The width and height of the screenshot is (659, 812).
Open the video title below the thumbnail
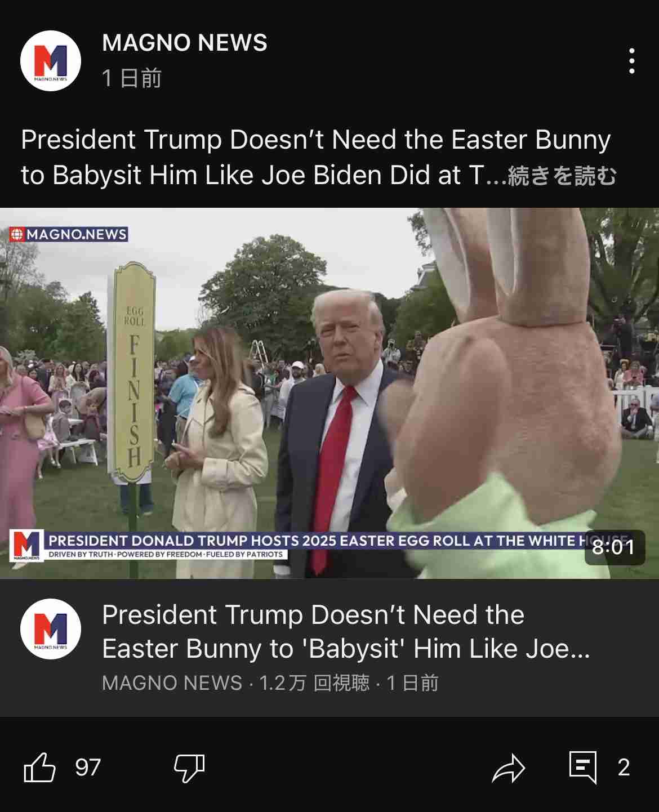click(x=346, y=631)
